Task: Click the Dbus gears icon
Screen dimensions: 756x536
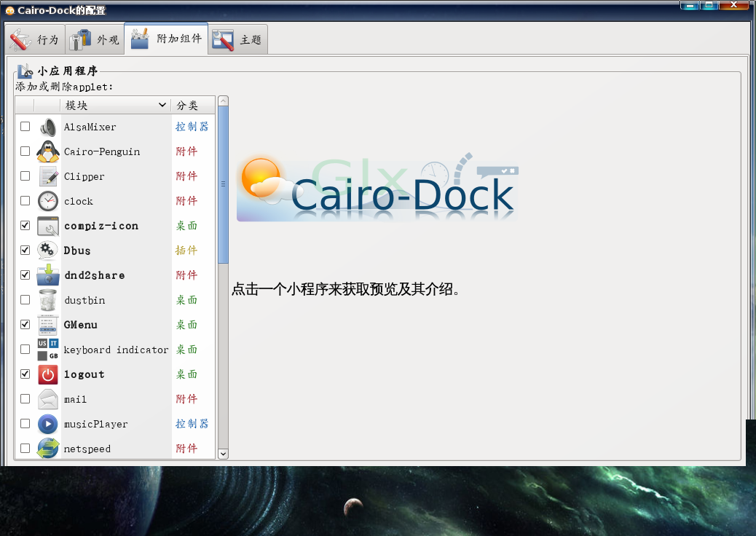Action: [x=48, y=251]
